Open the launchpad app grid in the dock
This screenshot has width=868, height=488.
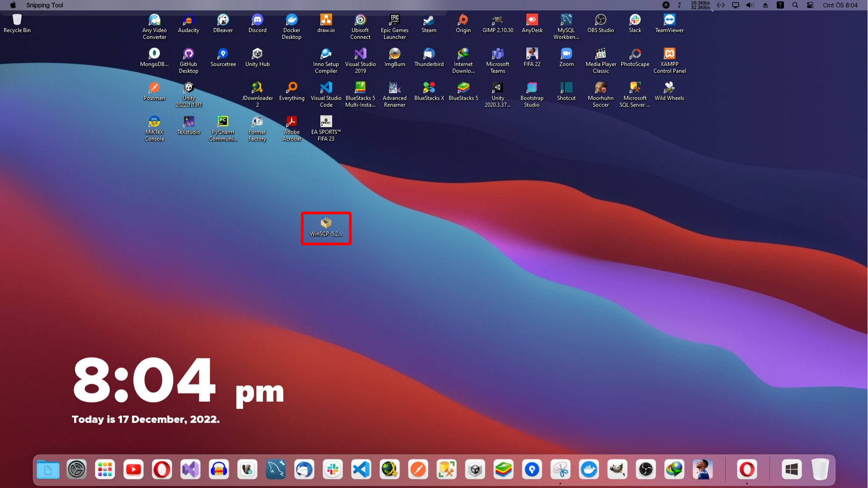click(x=105, y=470)
